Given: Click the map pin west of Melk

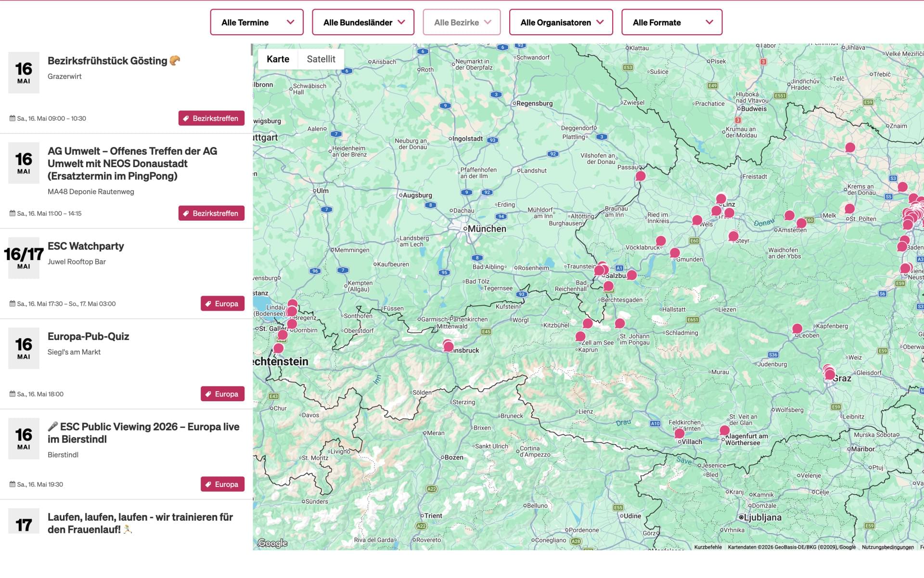Looking at the screenshot, I should coord(790,215).
